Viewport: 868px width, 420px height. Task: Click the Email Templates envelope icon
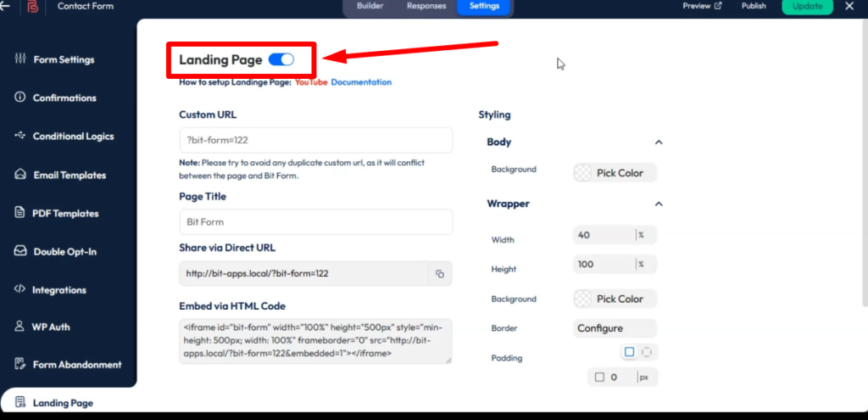point(20,174)
